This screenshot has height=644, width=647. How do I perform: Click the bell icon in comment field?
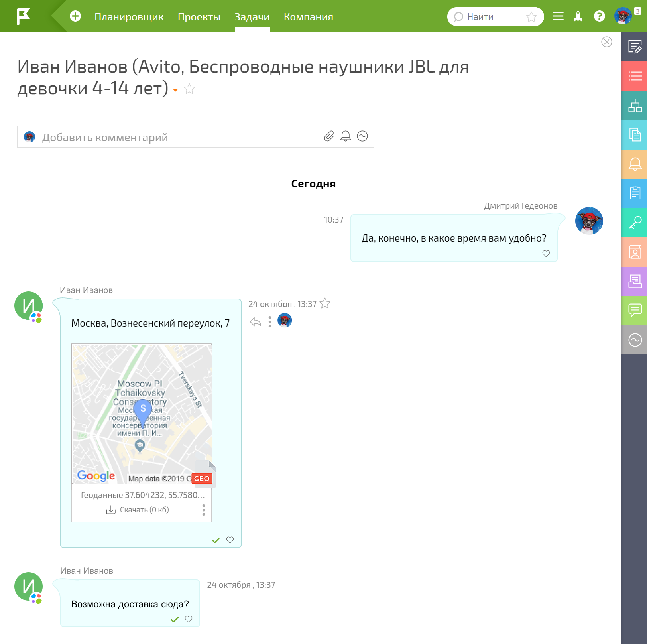345,136
